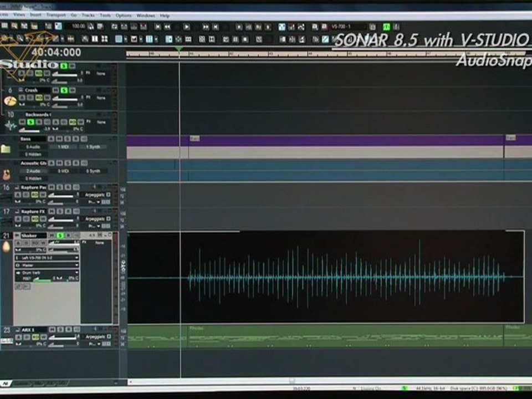Solo the Crash track
Viewport: 532px width, 399px height.
click(64, 90)
